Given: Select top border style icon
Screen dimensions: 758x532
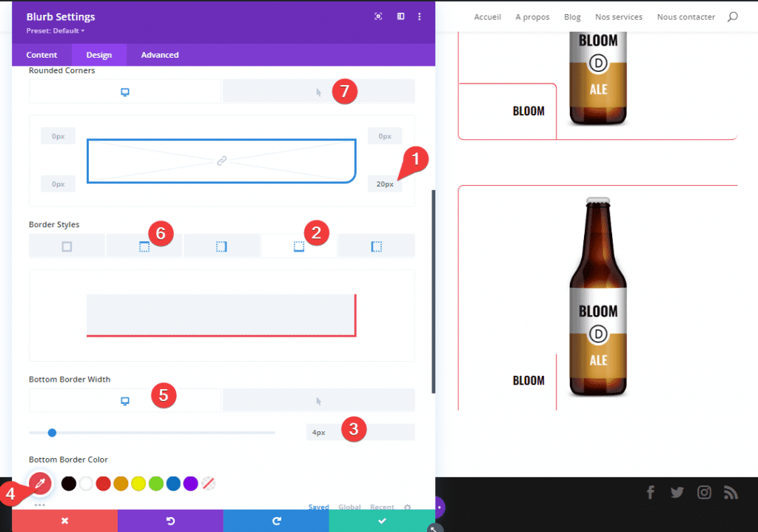Looking at the screenshot, I should 144,246.
